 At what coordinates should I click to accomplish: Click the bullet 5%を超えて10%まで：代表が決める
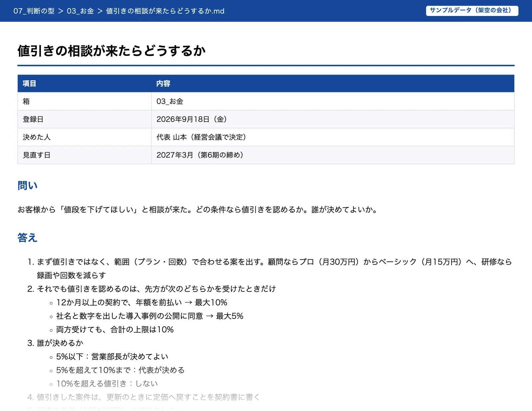pyautogui.click(x=120, y=370)
